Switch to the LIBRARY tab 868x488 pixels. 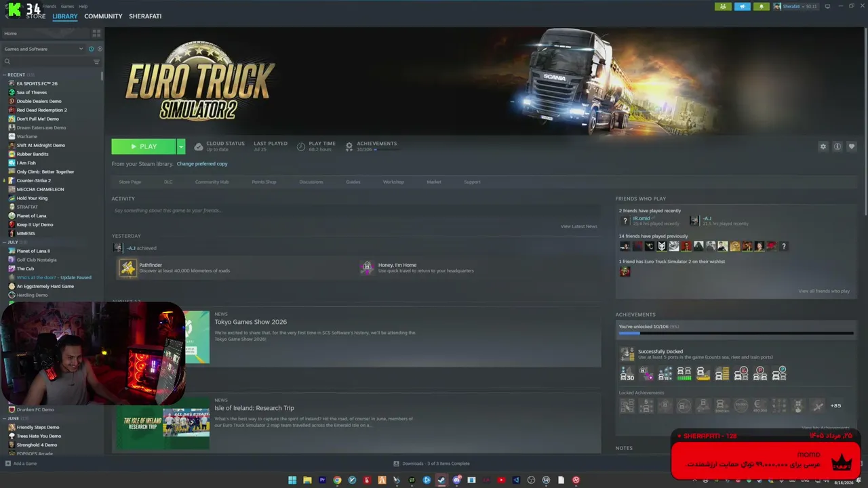65,16
